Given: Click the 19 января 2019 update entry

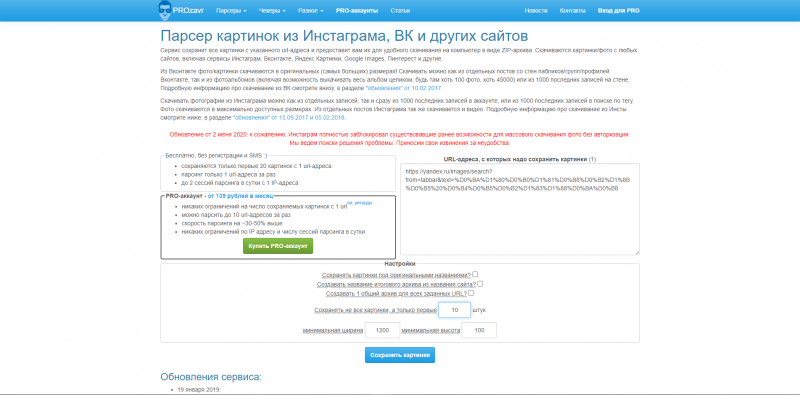Looking at the screenshot, I should pos(199,389).
